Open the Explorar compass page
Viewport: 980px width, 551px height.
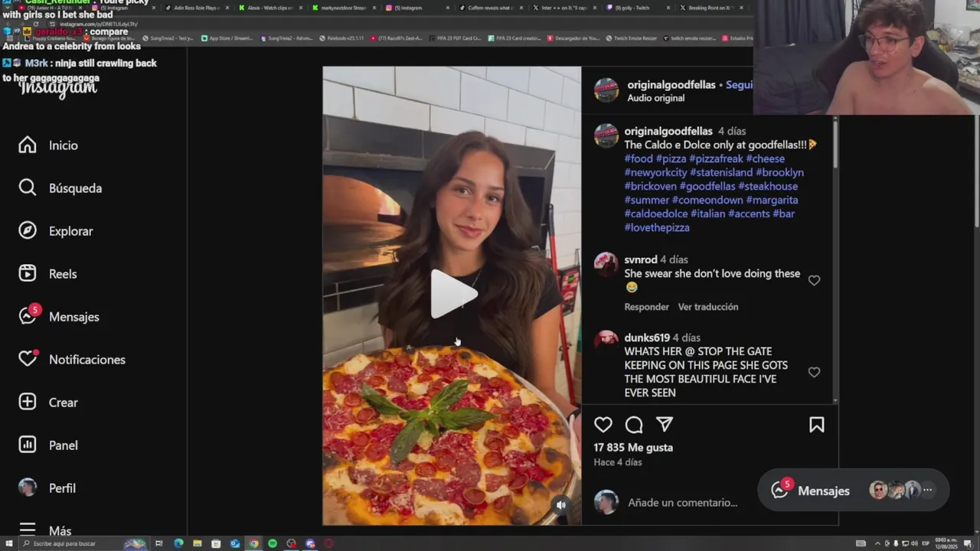pyautogui.click(x=55, y=231)
